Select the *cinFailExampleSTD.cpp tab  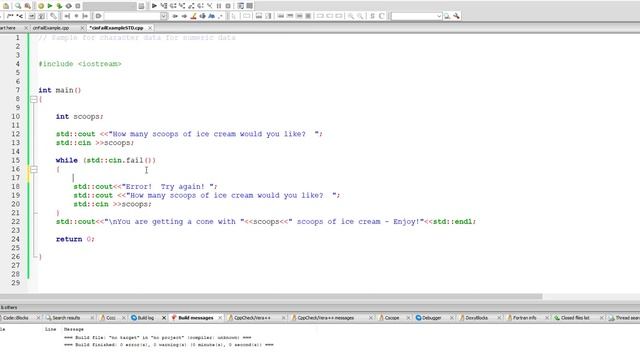click(116, 28)
